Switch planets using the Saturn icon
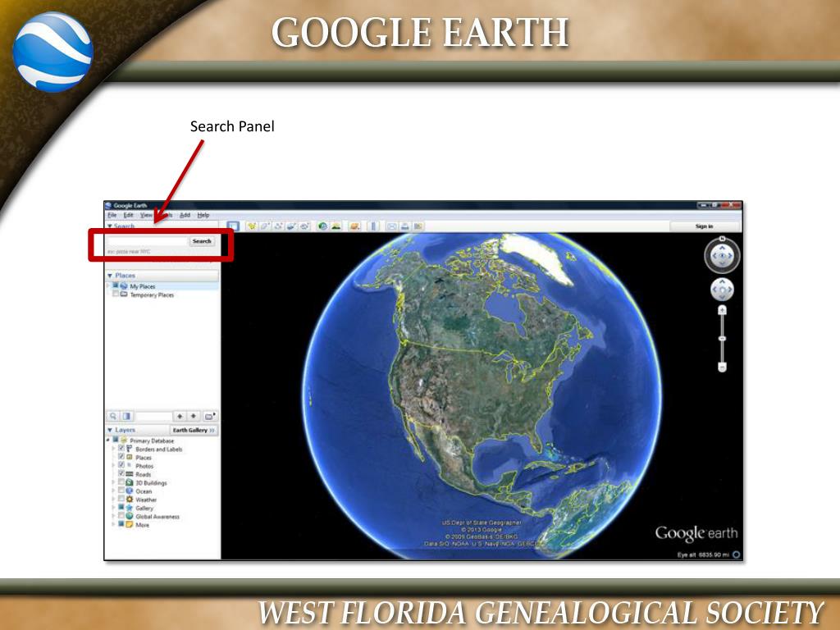 click(354, 226)
